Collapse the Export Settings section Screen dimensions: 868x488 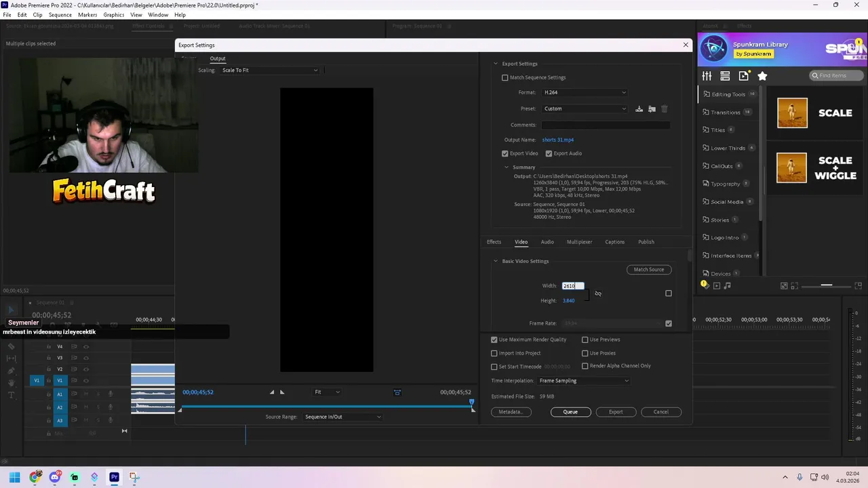496,64
